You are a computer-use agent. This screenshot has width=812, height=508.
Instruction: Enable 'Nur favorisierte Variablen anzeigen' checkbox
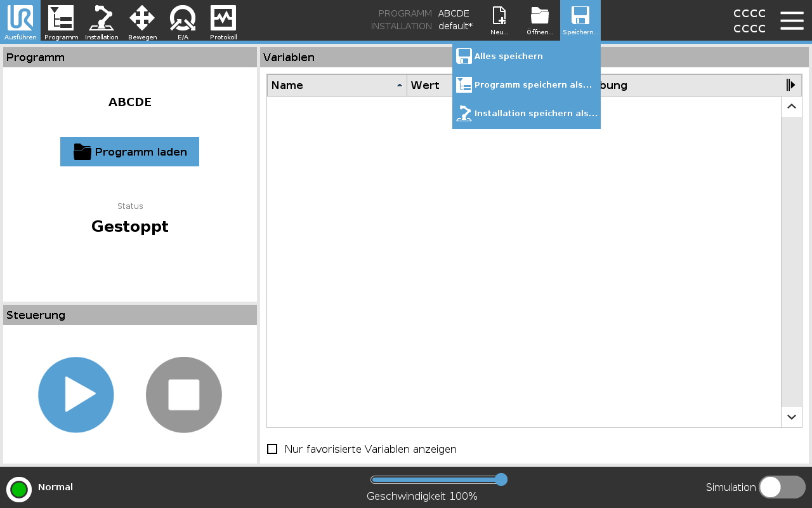(272, 449)
